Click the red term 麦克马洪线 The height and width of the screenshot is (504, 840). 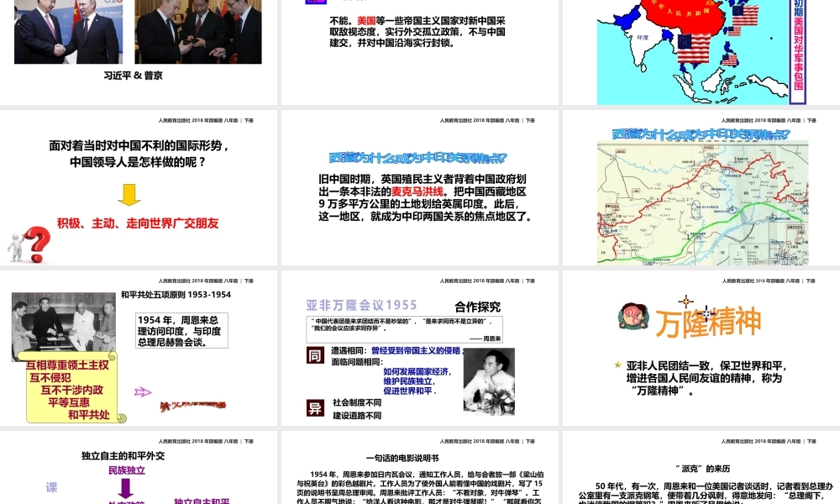pyautogui.click(x=417, y=192)
